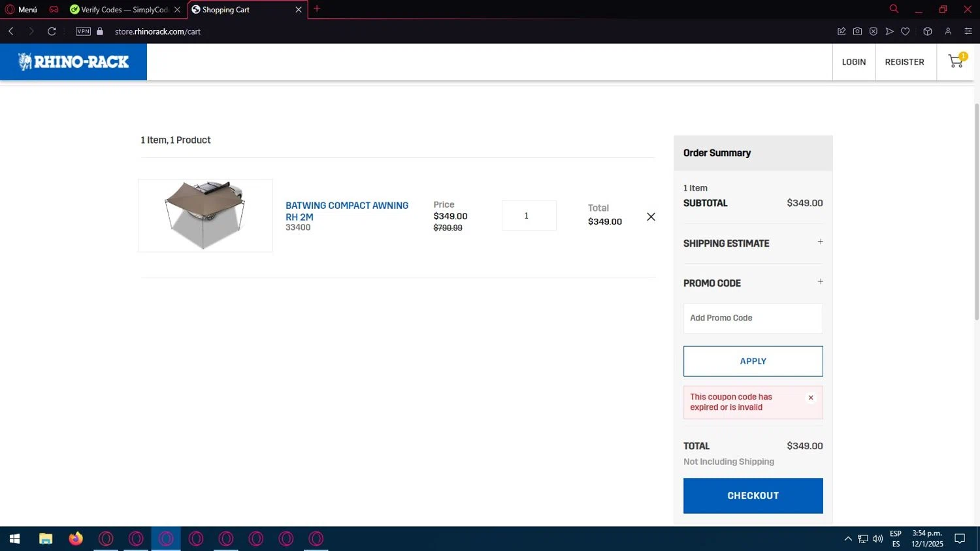Screen dimensions: 980x551
Task: Close the Shopping Cart tab
Action: click(x=299, y=10)
